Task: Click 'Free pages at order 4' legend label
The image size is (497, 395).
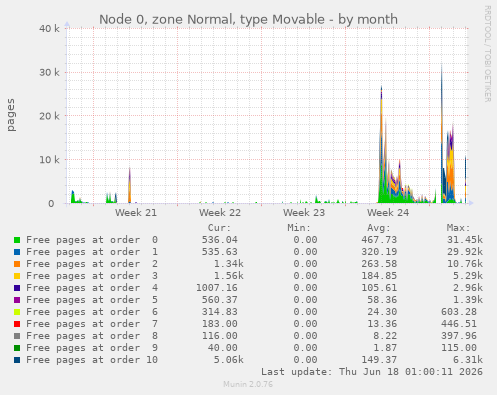Action: pyautogui.click(x=92, y=288)
